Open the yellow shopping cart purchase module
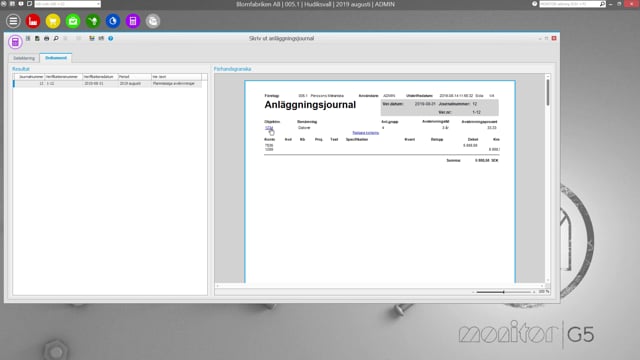 (53, 21)
